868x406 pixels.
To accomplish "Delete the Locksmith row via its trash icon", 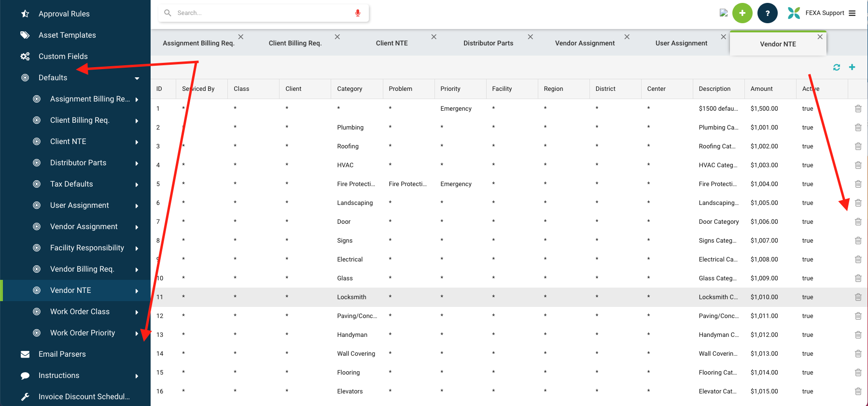I will coord(858,297).
